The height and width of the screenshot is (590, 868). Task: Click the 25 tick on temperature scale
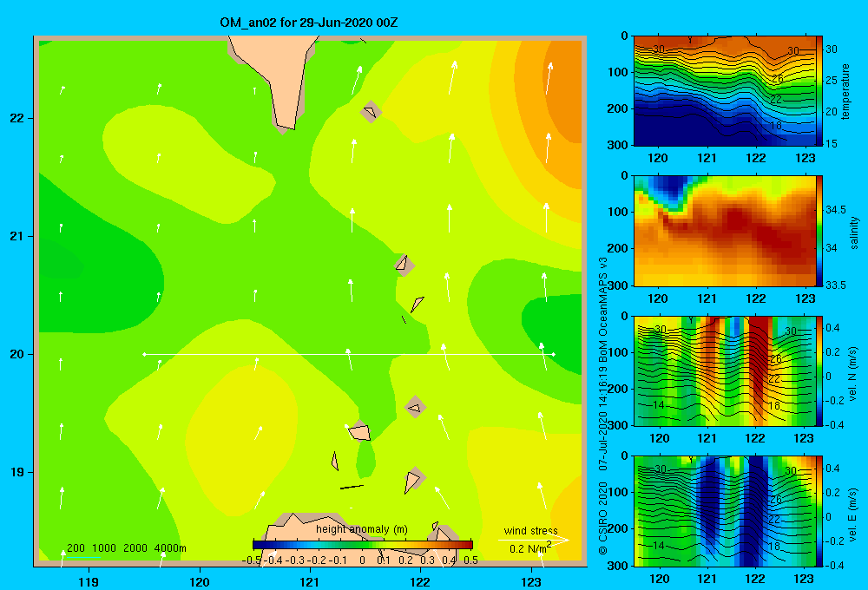coord(832,80)
